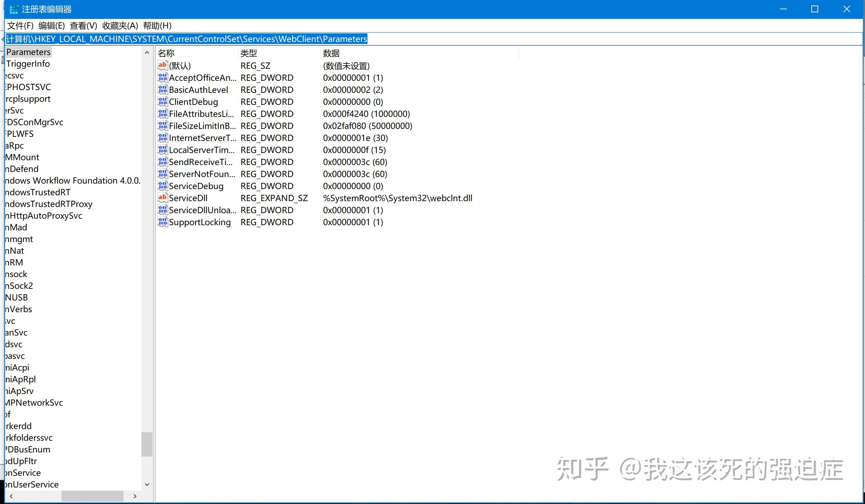865x504 pixels.
Task: Minimize the Registry Editor window
Action: point(783,9)
